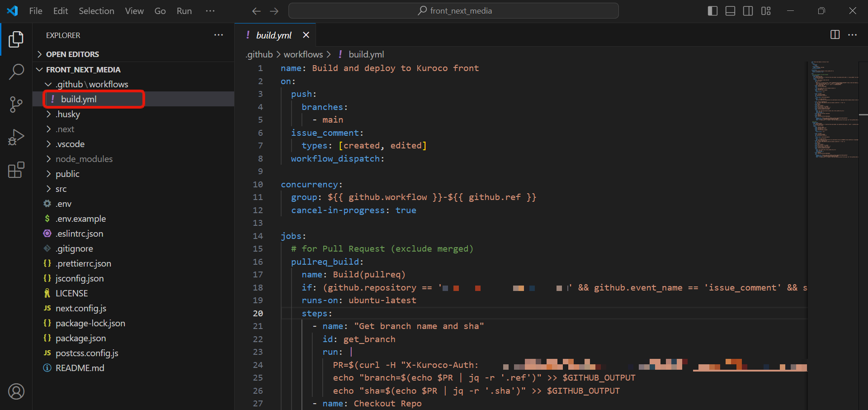Open the View menu
The height and width of the screenshot is (410, 868).
[134, 11]
